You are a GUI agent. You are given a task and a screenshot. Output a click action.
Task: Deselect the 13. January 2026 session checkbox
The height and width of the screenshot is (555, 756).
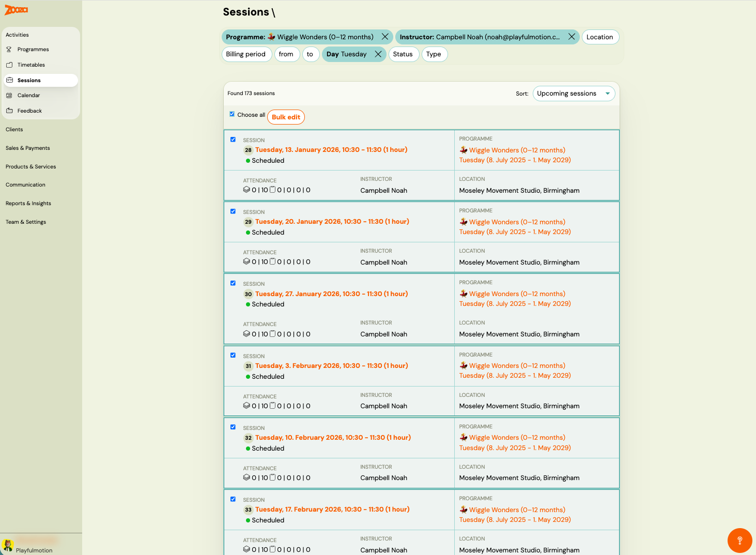point(233,140)
